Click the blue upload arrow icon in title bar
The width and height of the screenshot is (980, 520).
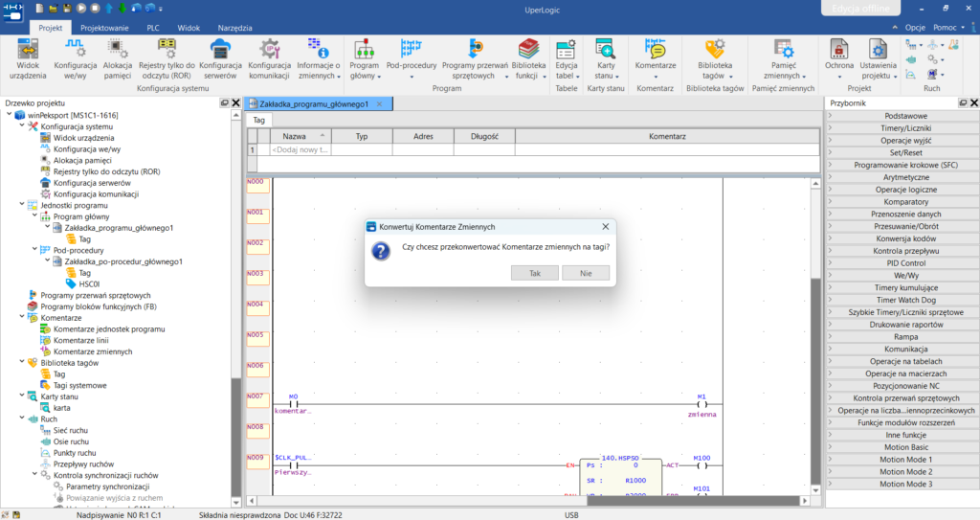[109, 8]
